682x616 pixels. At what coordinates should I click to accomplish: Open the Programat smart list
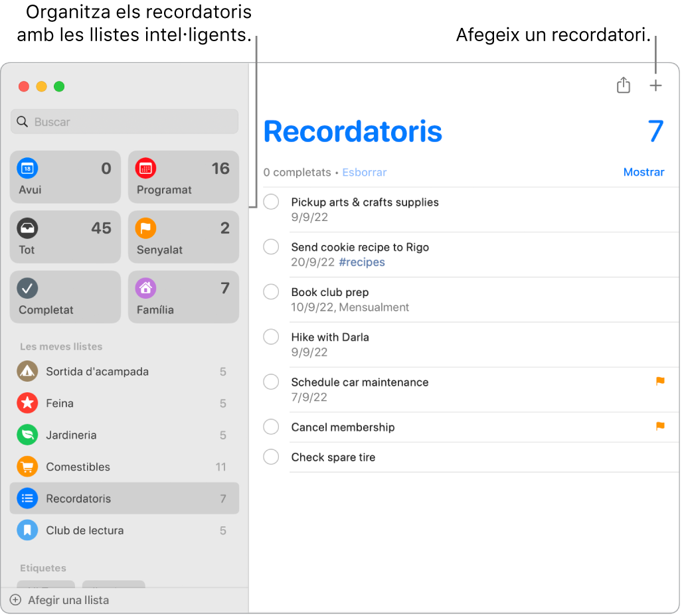click(x=183, y=177)
